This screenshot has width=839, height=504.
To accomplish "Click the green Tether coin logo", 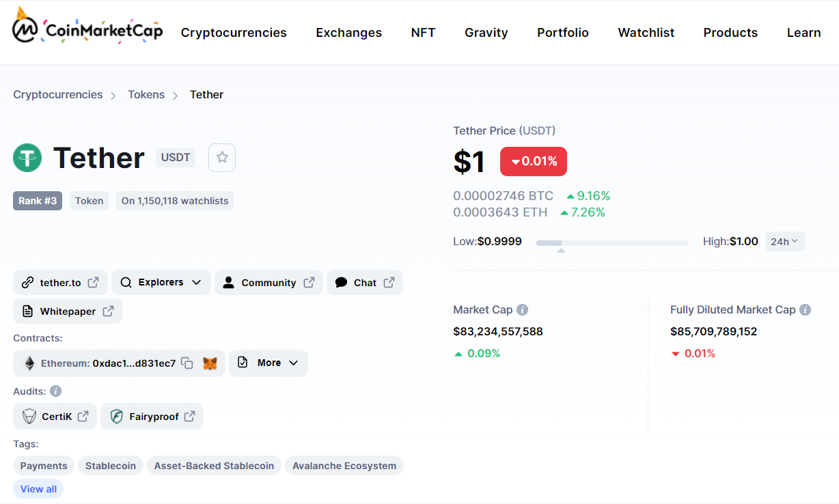I will [x=27, y=158].
